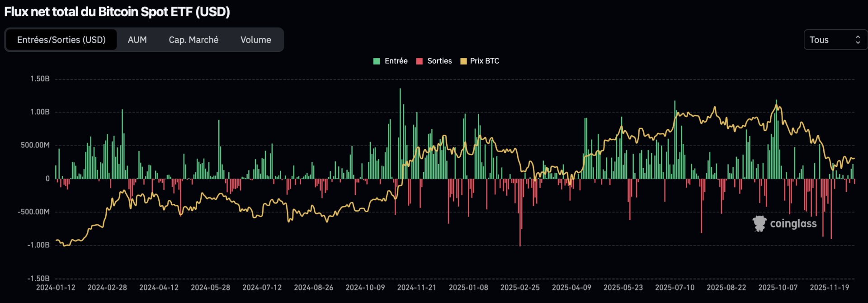
Task: Click the up-down arrows in Tous selector
Action: 858,40
